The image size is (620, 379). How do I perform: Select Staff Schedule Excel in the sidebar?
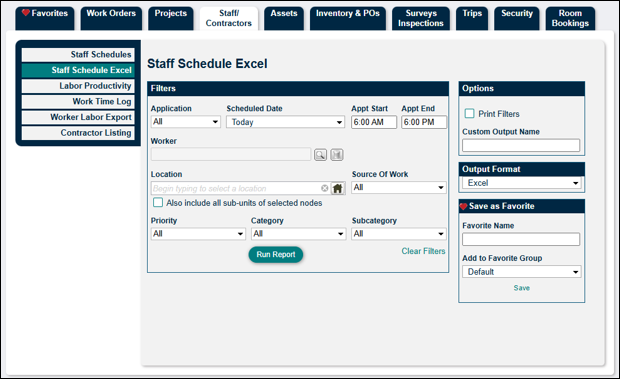click(78, 70)
